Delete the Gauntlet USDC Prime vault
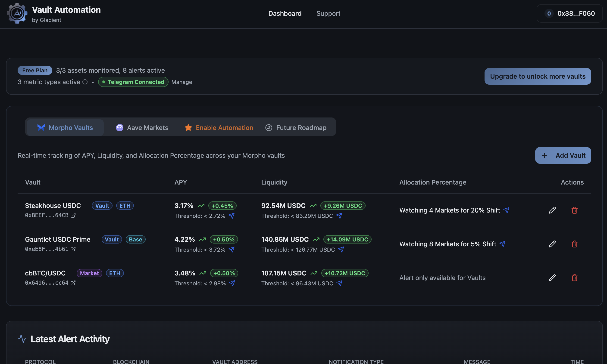The width and height of the screenshot is (607, 364). (x=574, y=244)
